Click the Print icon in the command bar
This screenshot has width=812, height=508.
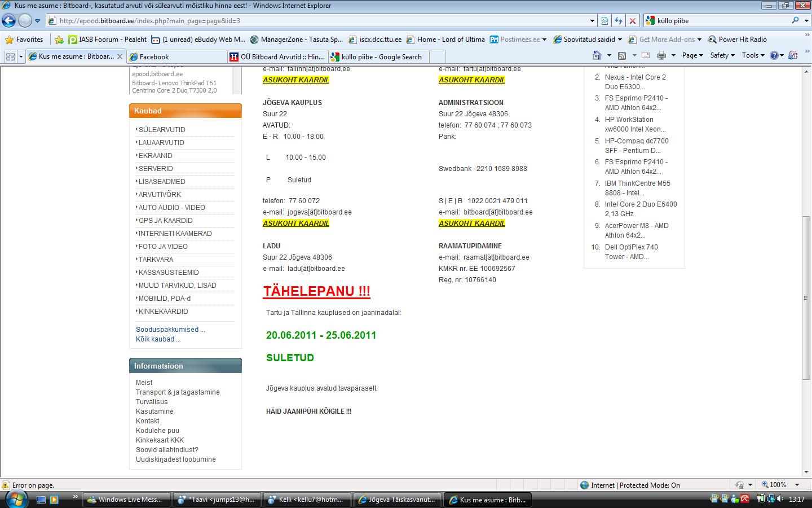click(661, 55)
